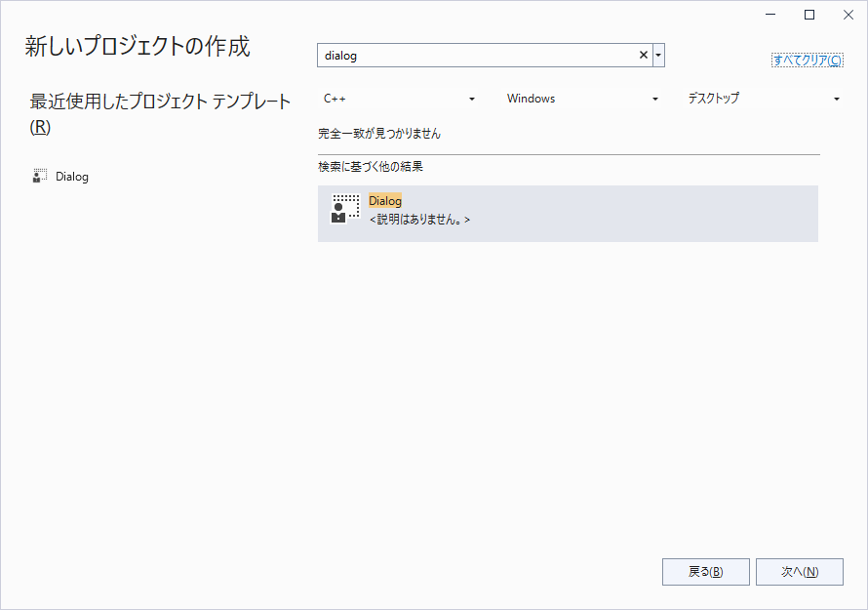Focus the template search box containing "dialog"
Viewport: 868px width, 610px height.
(x=476, y=56)
